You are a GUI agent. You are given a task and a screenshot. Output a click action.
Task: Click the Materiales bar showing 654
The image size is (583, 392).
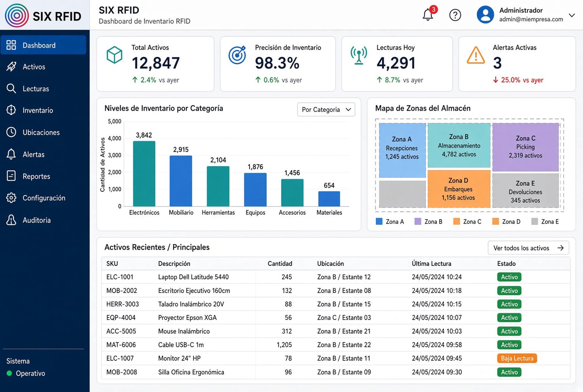click(x=329, y=199)
